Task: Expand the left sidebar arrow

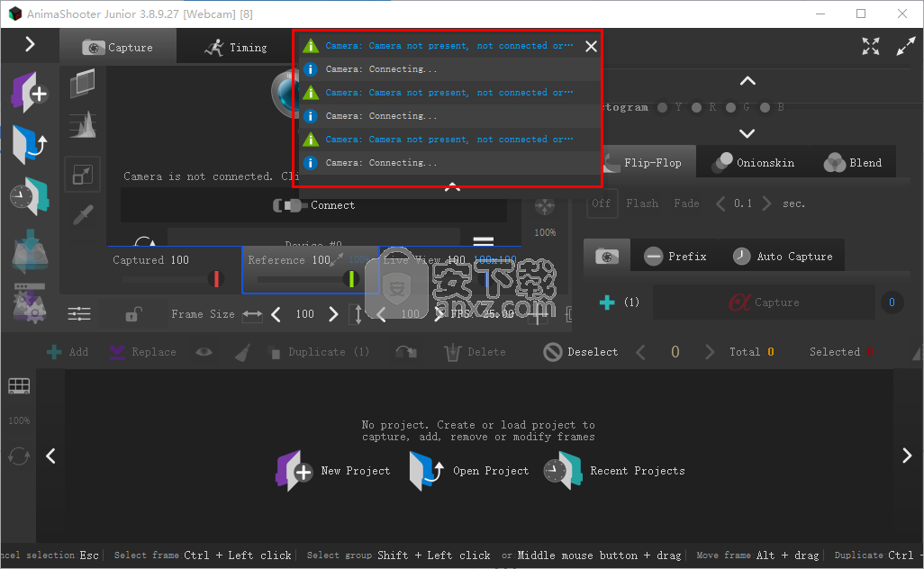Action: click(x=30, y=44)
